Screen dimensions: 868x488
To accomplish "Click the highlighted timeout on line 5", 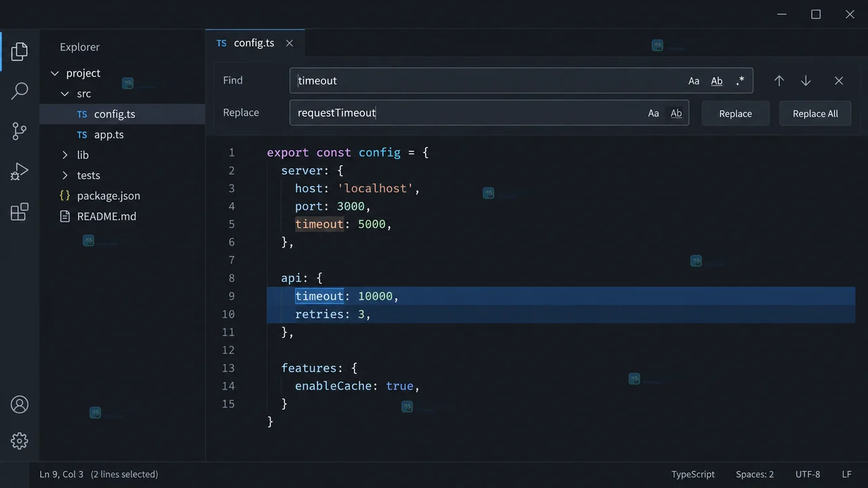I will coord(319,224).
